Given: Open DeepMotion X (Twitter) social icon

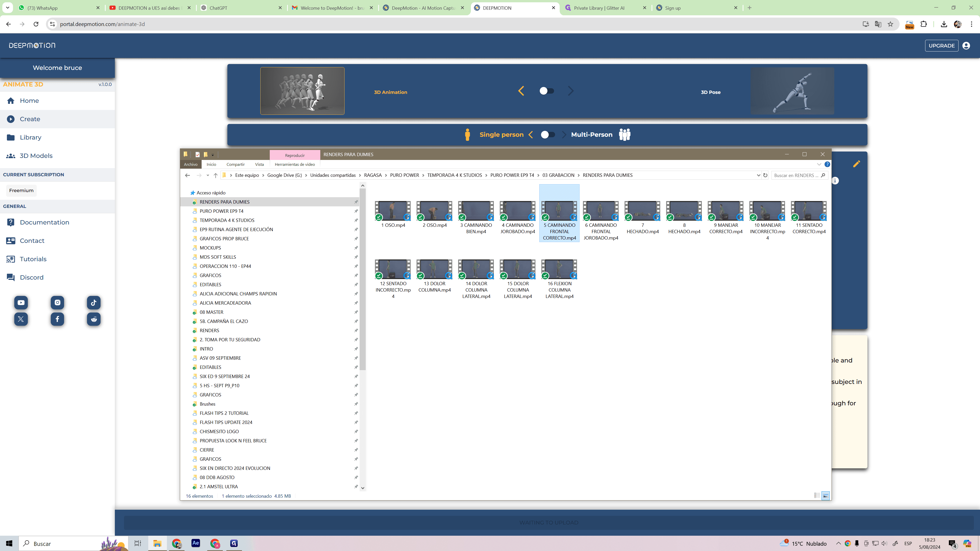Looking at the screenshot, I should tap(21, 319).
